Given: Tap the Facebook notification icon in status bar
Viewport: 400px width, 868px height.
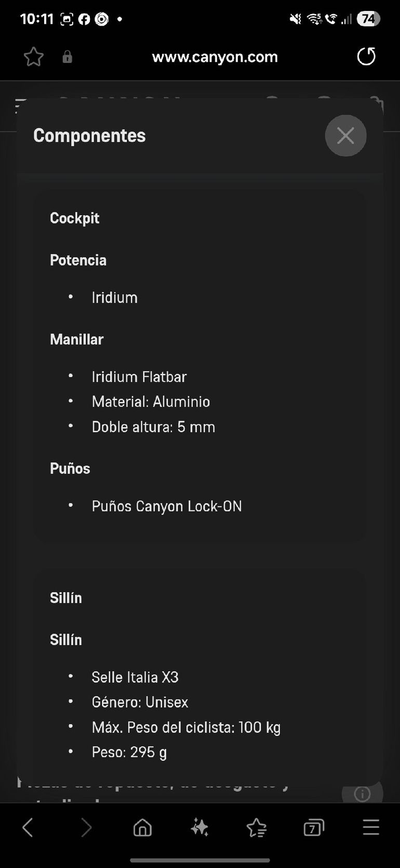Looking at the screenshot, I should click(84, 19).
